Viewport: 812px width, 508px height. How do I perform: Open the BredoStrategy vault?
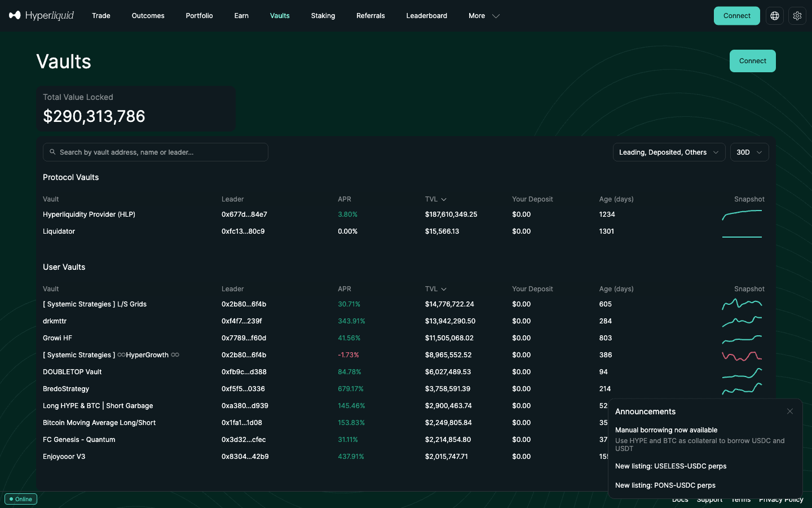(66, 389)
